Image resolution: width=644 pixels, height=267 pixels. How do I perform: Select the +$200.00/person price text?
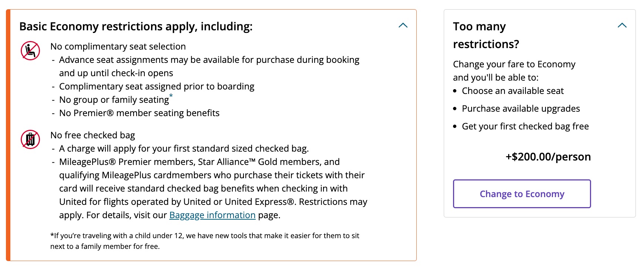coord(548,157)
